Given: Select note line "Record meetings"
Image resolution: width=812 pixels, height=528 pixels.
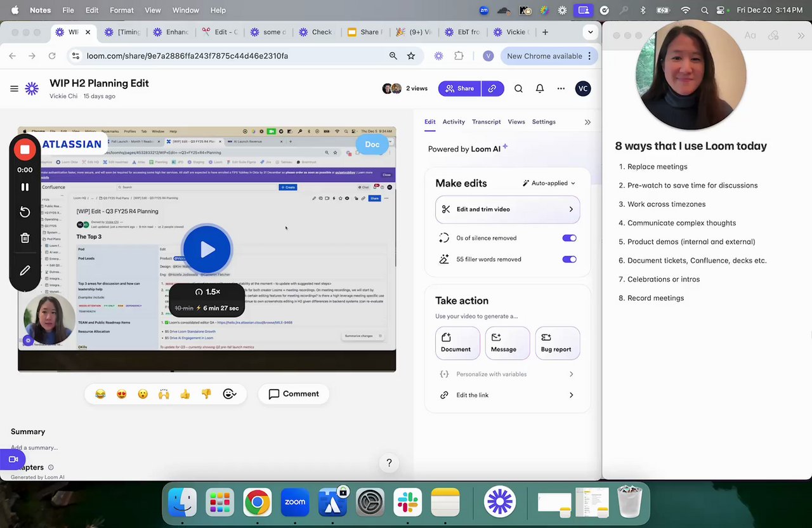Looking at the screenshot, I should click(x=655, y=298).
